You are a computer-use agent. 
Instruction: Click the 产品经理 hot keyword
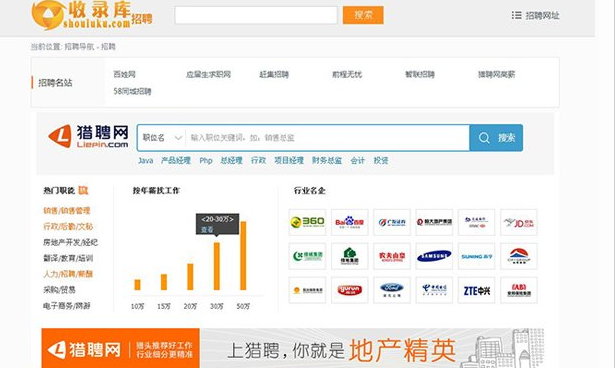[176, 160]
